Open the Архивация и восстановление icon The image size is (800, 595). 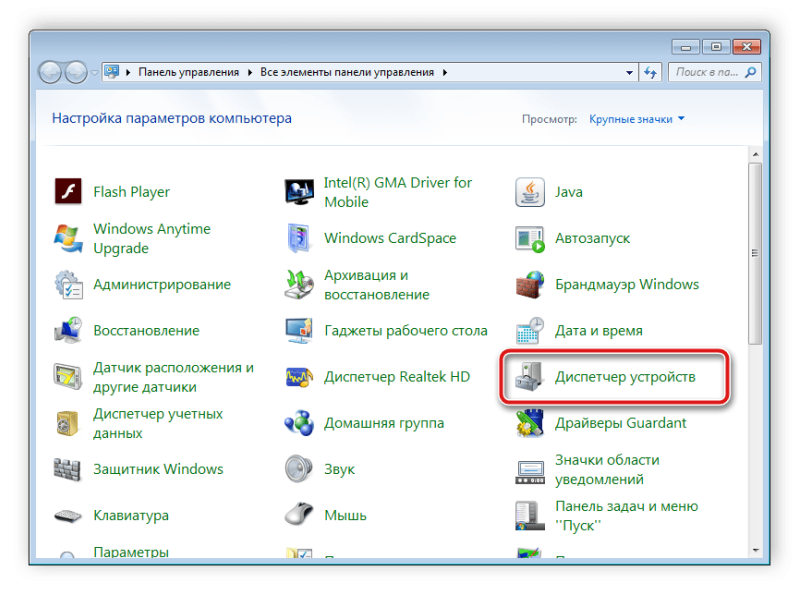[x=299, y=285]
